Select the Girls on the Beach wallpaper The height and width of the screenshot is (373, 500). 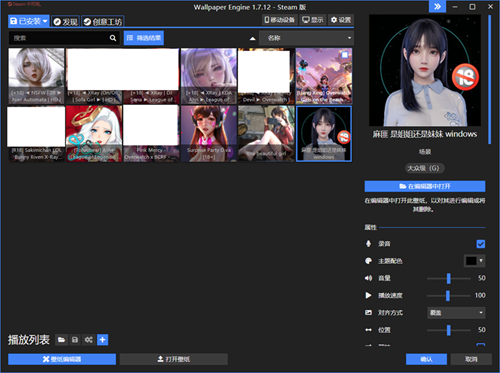pyautogui.click(x=324, y=76)
